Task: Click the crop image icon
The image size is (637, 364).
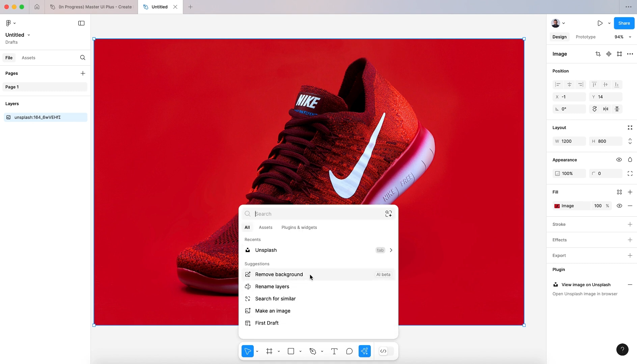Action: 598,54
